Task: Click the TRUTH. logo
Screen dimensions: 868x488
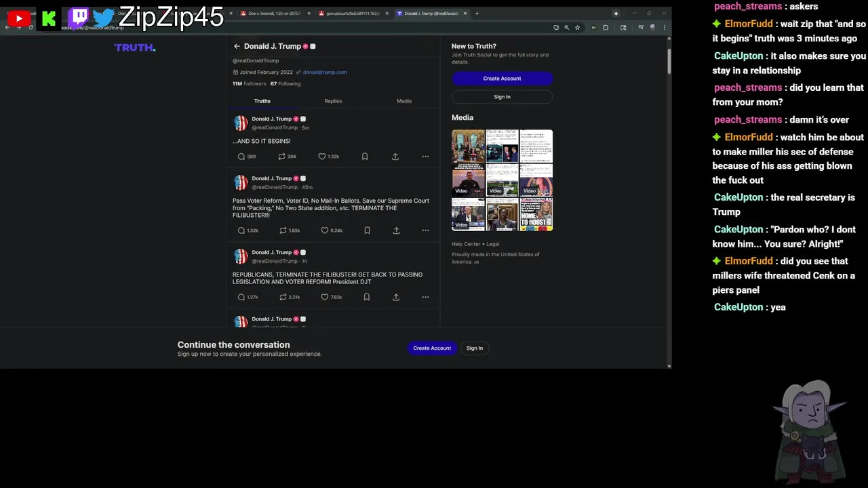Action: tap(135, 47)
